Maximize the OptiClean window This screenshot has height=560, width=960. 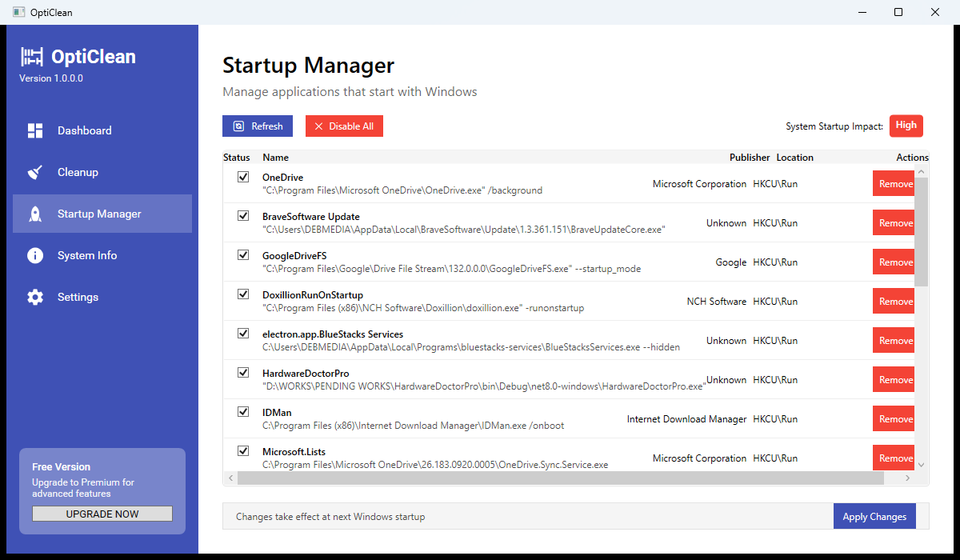tap(898, 12)
